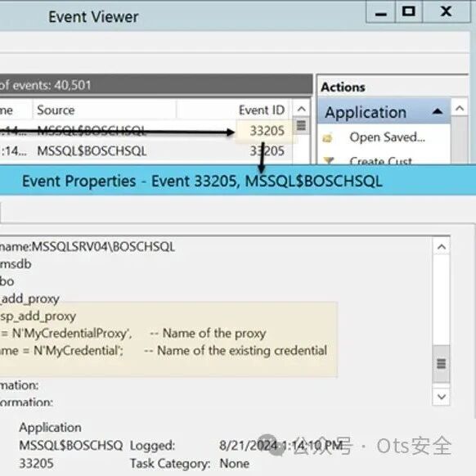
Task: Click the N'MyCredentialProxy' statement line
Action: (x=133, y=334)
